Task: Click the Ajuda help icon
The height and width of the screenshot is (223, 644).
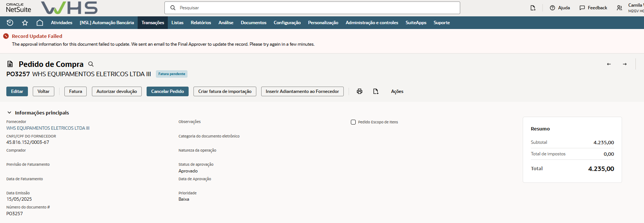Action: (x=552, y=8)
